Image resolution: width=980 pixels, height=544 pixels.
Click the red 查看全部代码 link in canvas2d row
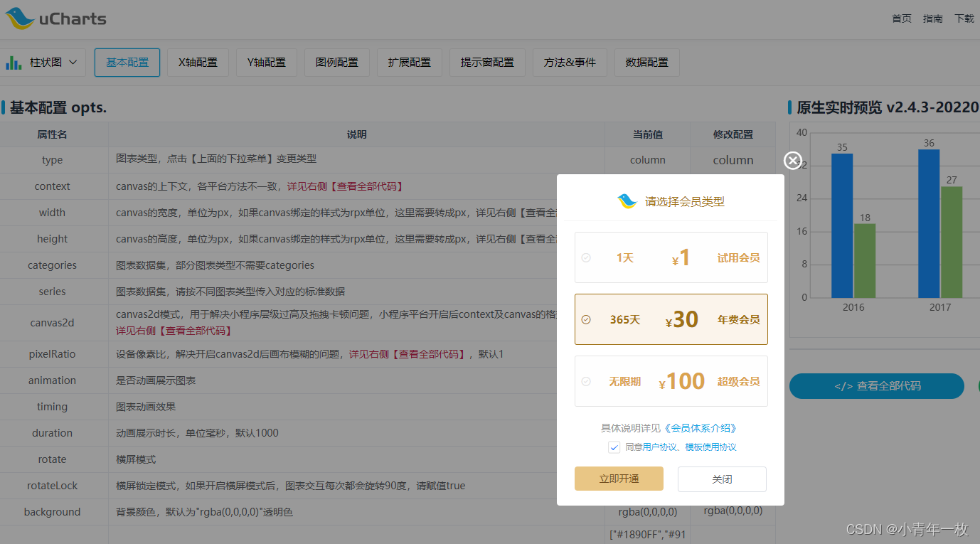174,331
